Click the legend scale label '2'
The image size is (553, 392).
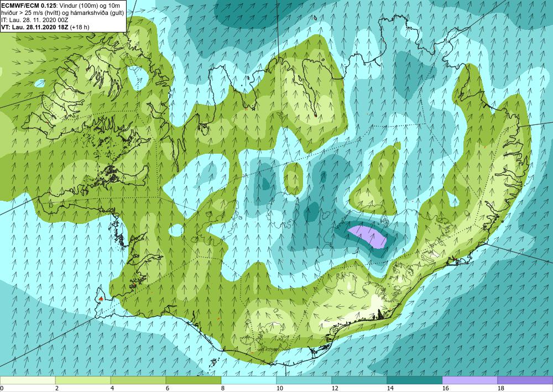pos(56,388)
